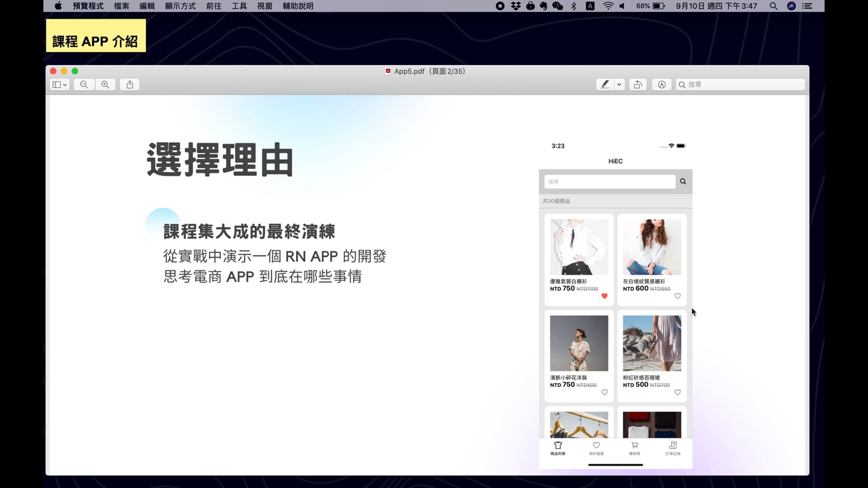Click the Preview search field
This screenshot has height=488, width=868.
740,84
